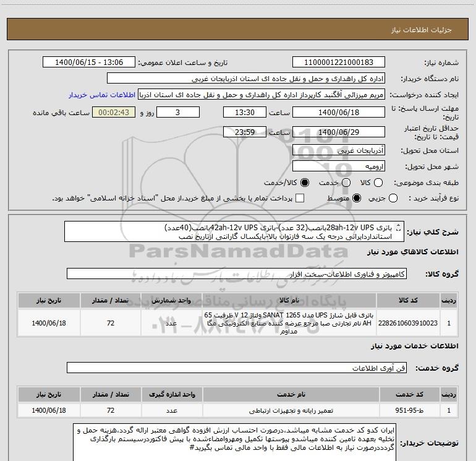Click service row date 1400/06/18 cell
This screenshot has height=461, width=476.
pyautogui.click(x=49, y=410)
